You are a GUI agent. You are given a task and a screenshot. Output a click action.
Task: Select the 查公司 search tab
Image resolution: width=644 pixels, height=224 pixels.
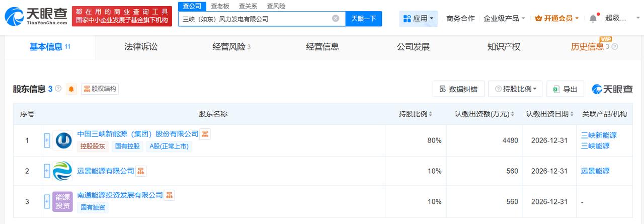pos(192,6)
